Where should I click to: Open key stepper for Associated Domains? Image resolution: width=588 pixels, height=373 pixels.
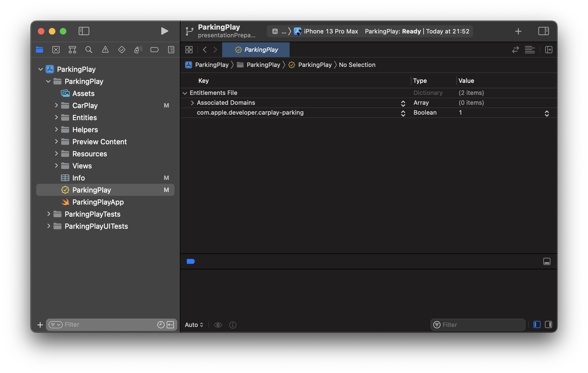tap(403, 103)
